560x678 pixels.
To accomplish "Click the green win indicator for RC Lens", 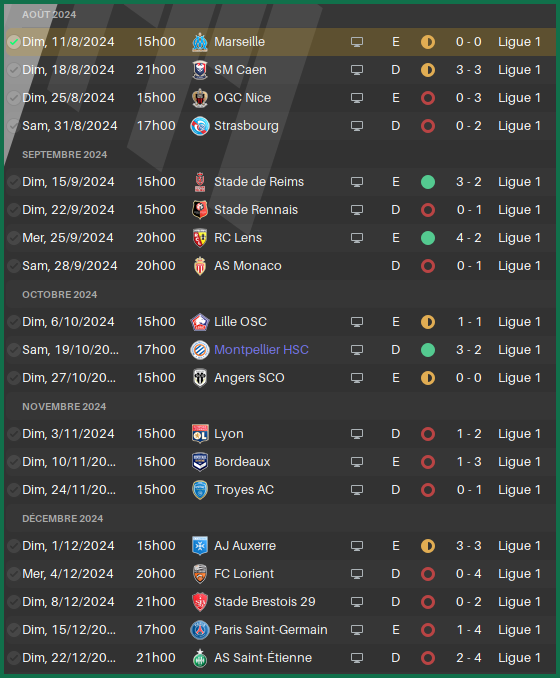I will (x=428, y=238).
